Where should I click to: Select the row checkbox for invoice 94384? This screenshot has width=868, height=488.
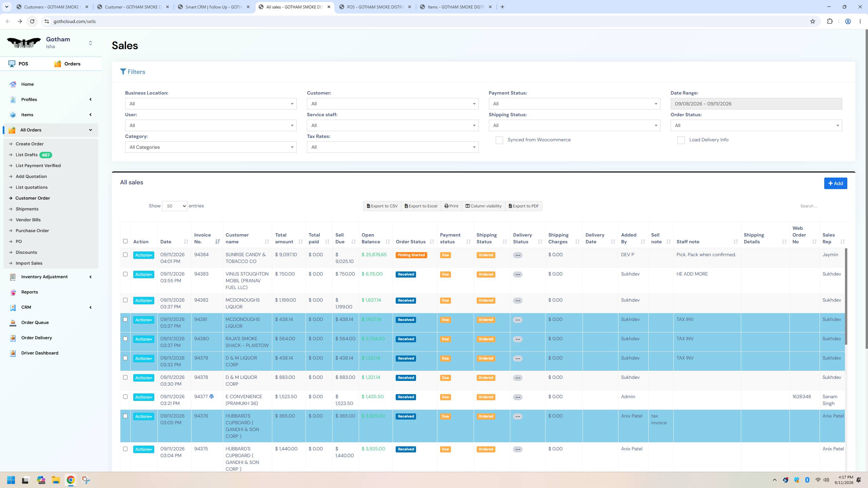[x=125, y=255]
